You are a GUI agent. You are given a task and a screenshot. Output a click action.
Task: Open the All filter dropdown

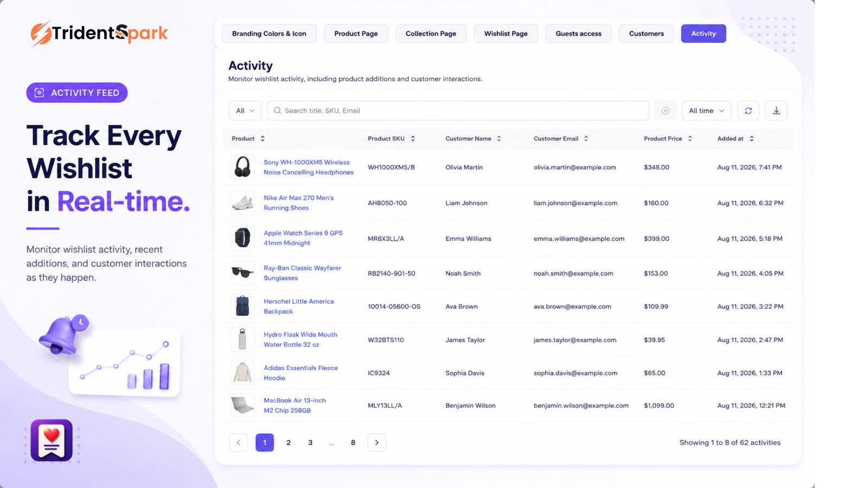coord(245,111)
